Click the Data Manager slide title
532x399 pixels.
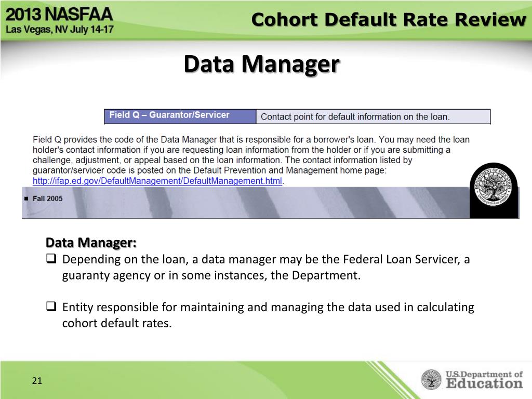tap(262, 64)
